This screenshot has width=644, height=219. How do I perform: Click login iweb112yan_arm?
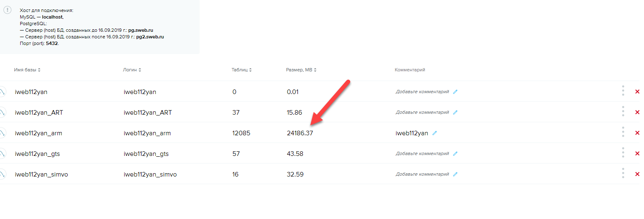coord(147,133)
